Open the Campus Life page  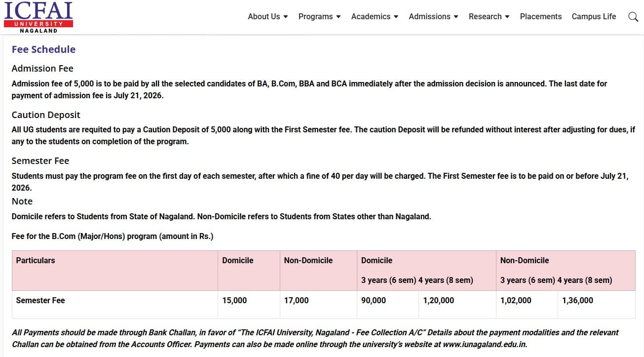pyautogui.click(x=594, y=16)
